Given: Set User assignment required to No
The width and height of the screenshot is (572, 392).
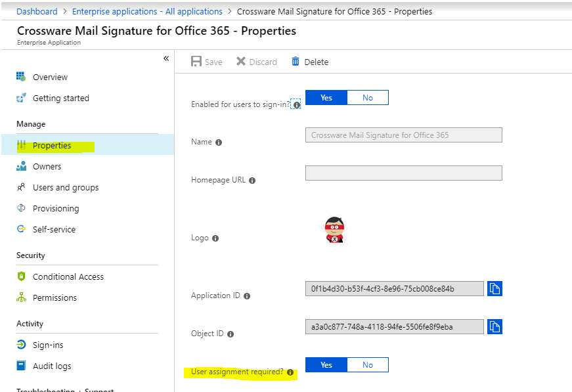Looking at the screenshot, I should click(368, 364).
